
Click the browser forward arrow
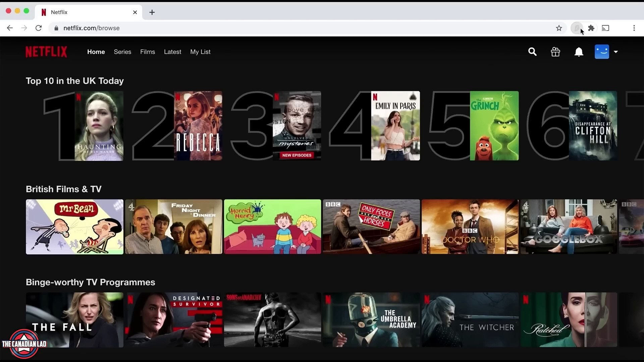coord(24,28)
